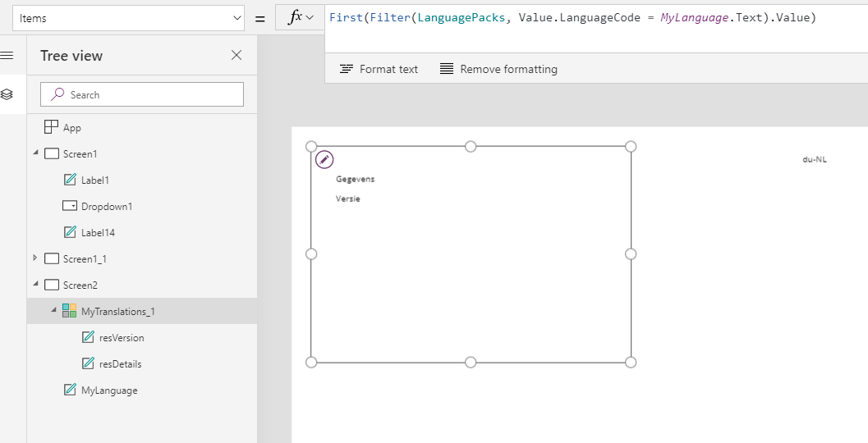The width and height of the screenshot is (868, 443).
Task: Click the search magnifier icon
Action: (57, 94)
